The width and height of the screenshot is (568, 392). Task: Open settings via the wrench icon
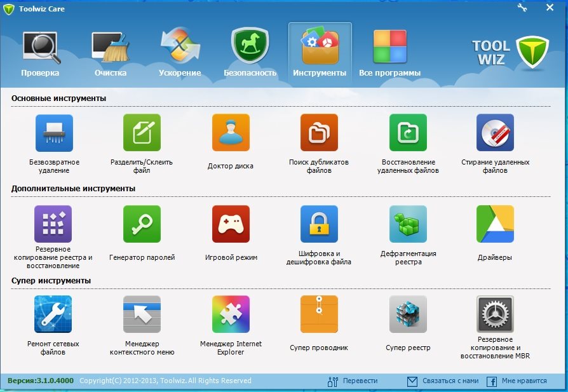click(x=522, y=8)
